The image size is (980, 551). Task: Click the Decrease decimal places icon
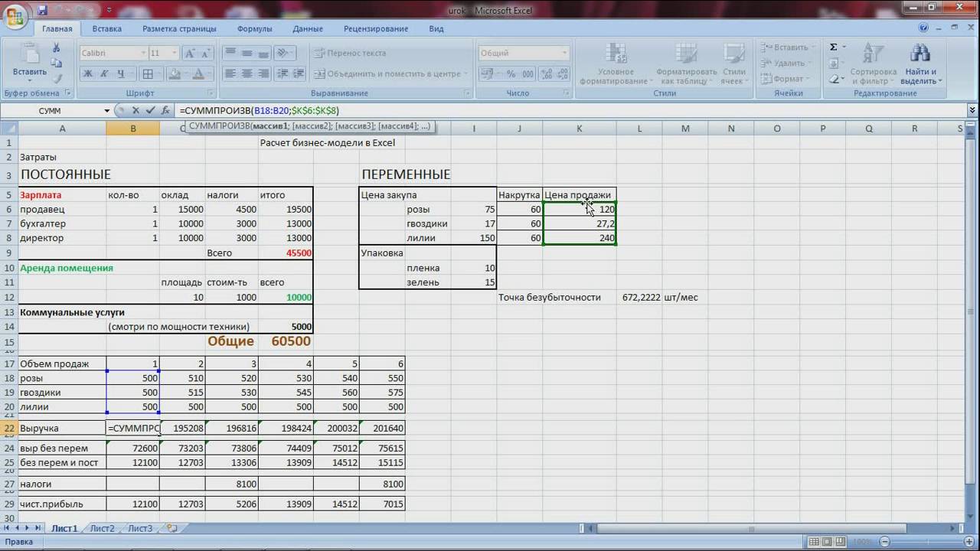(x=561, y=73)
